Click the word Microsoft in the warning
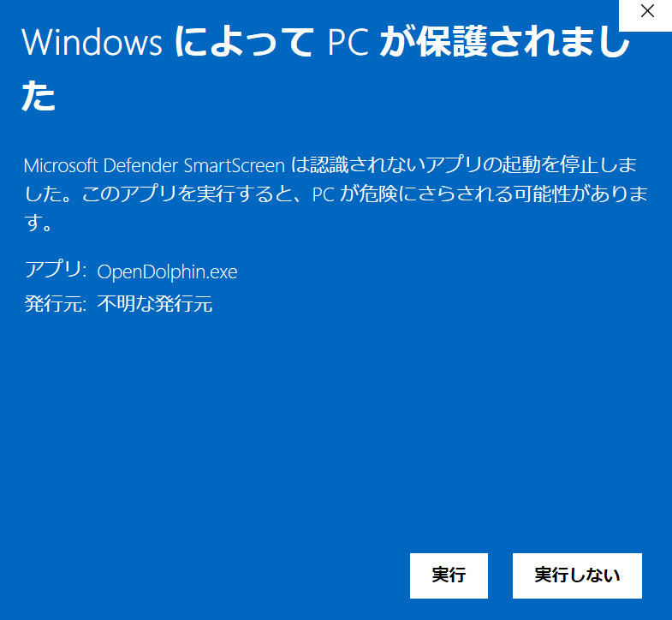 pos(61,165)
